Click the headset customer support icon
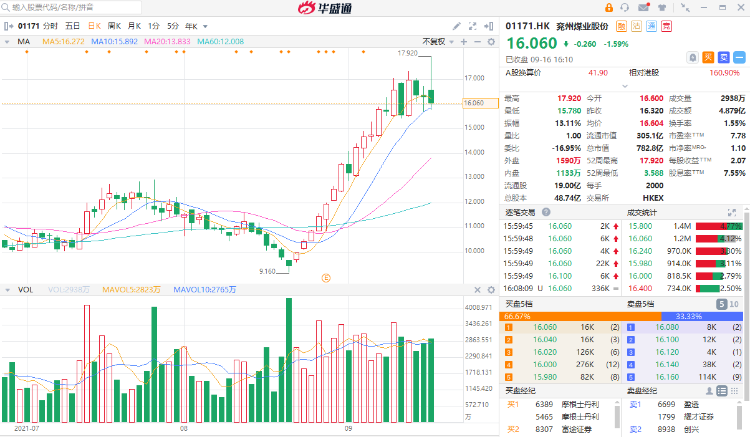Screen dimensions: 750x437 [x=625, y=8]
